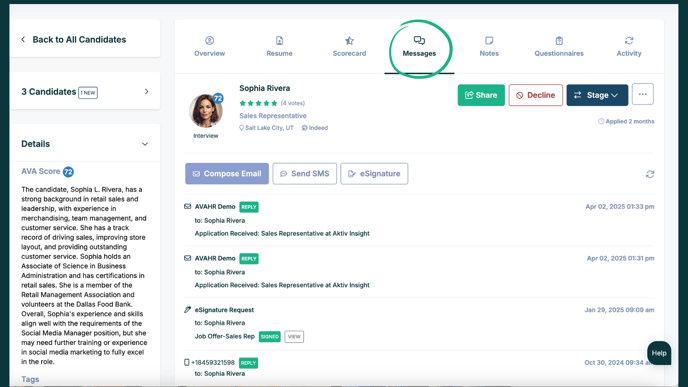688x387 pixels.
Task: Click Sophia Rivera's profile photo
Action: (206, 111)
